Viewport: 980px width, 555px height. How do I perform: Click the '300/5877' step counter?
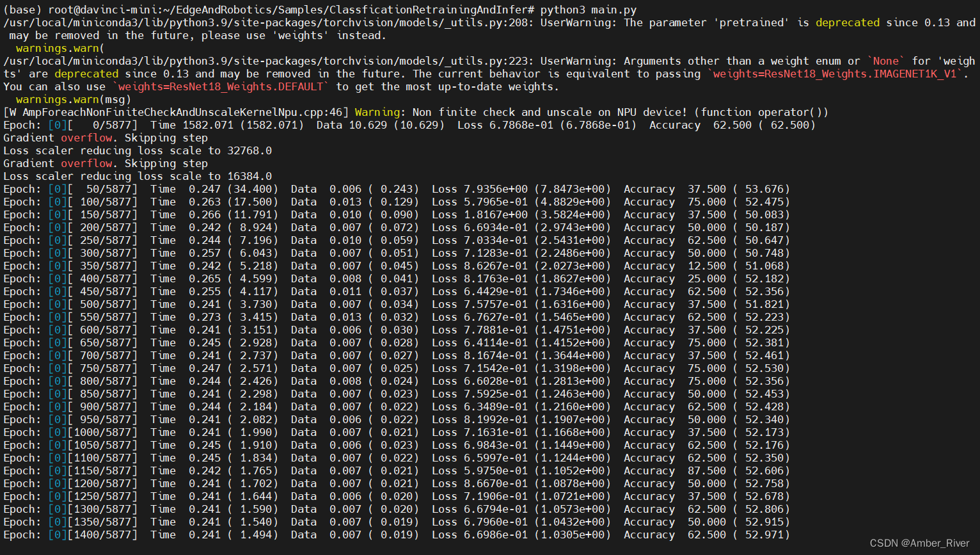point(106,253)
